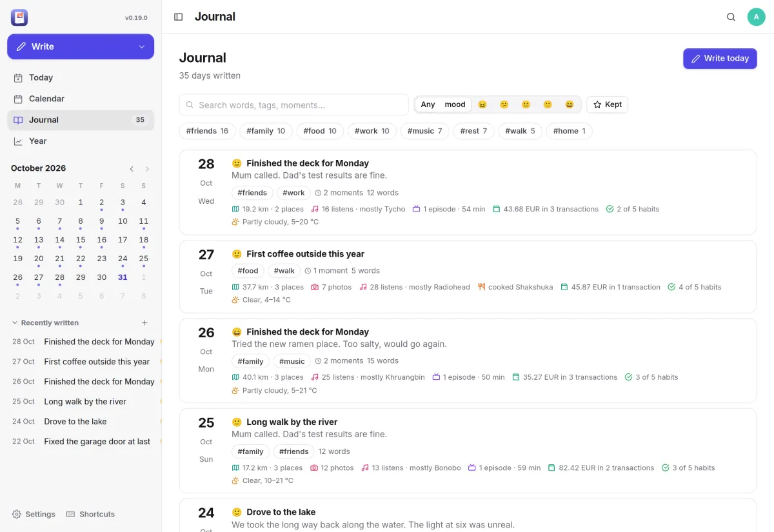The image size is (774, 532).
Task: Open Settings with the gear icon
Action: tap(17, 514)
